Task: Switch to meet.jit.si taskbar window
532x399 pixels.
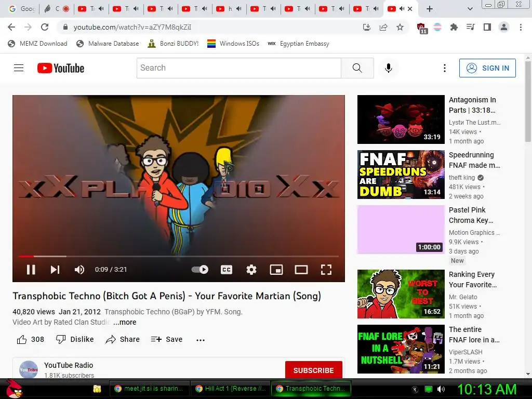Action: click(x=149, y=389)
